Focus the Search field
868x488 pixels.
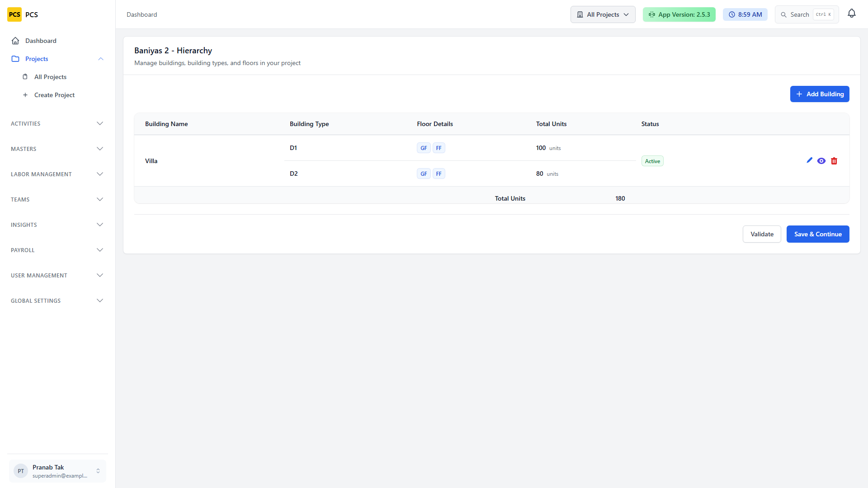[807, 14]
